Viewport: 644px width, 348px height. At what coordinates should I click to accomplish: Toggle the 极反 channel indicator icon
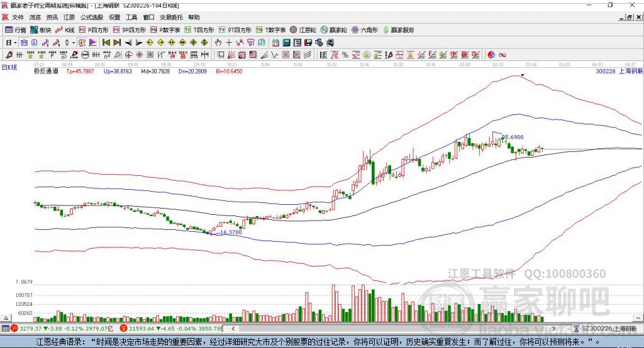(82, 43)
